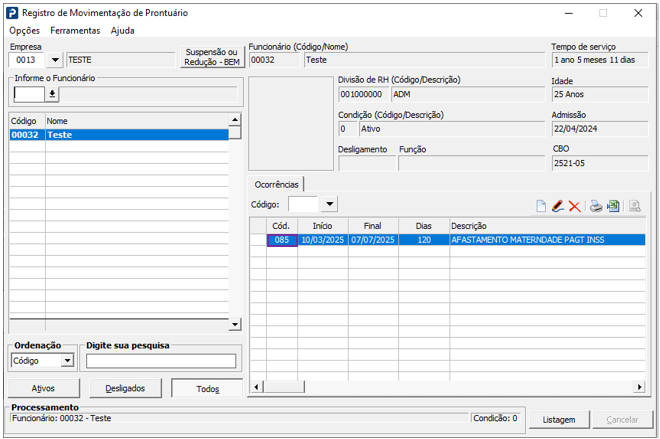Expand the Ordenação combo box
660x439 pixels.
(67, 361)
